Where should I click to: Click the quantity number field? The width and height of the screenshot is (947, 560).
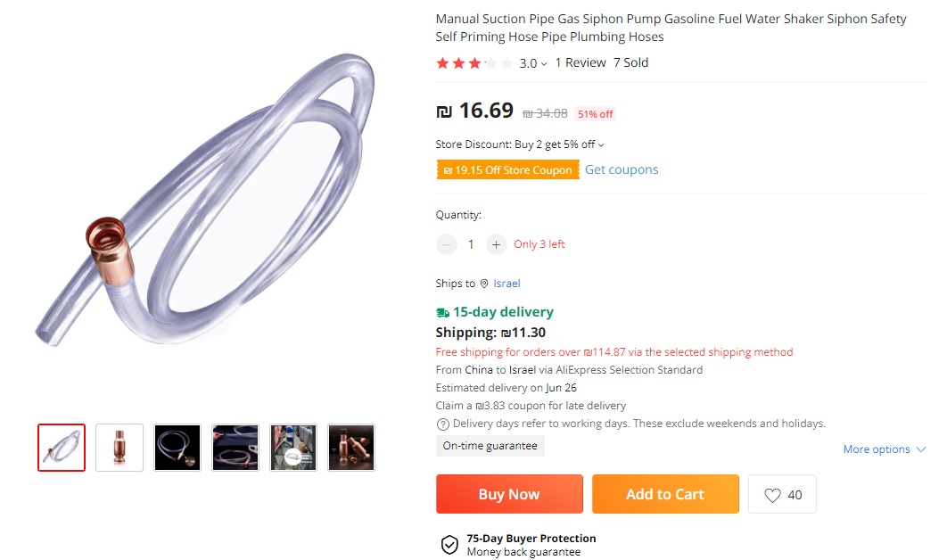click(471, 244)
